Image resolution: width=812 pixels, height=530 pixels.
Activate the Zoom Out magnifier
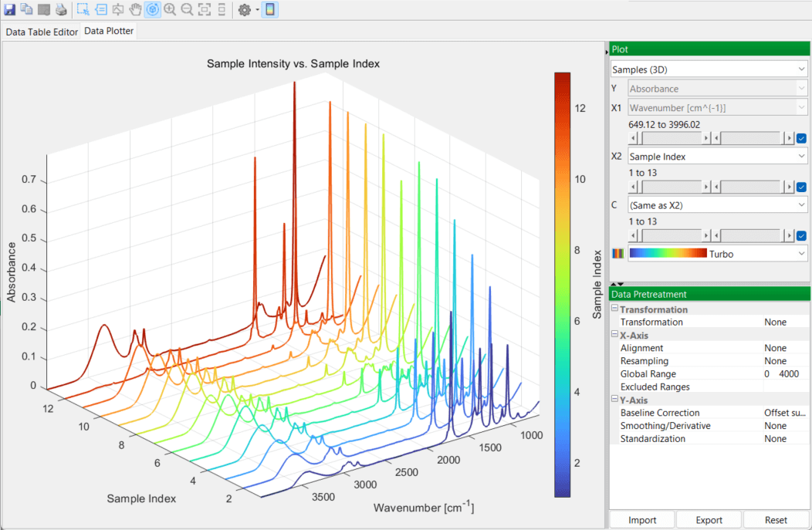(x=187, y=10)
